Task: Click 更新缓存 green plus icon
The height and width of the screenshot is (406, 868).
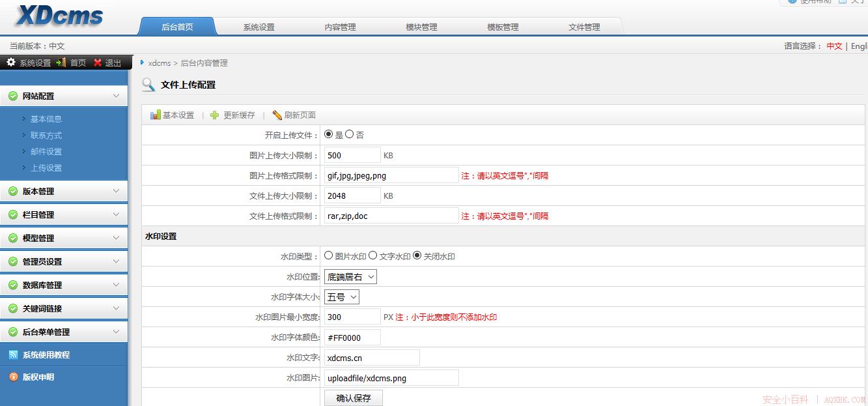Action: pos(215,115)
